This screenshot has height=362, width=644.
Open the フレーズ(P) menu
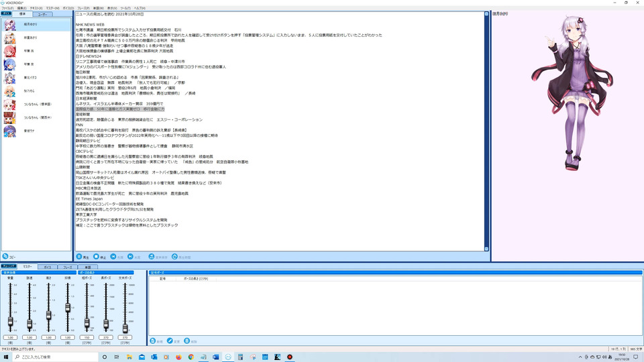(x=83, y=8)
